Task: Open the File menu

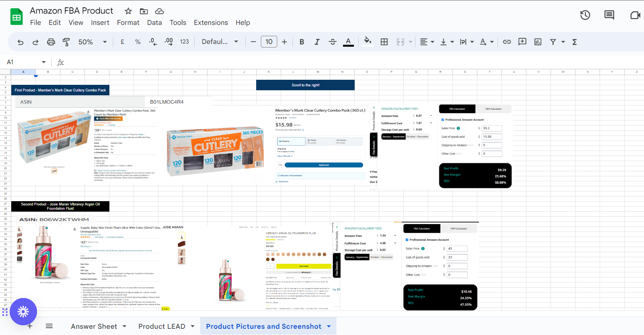Action: (35, 23)
